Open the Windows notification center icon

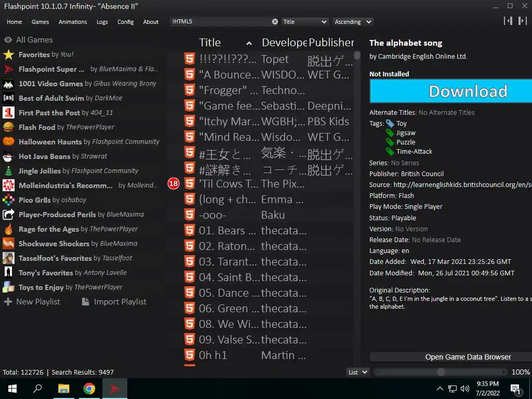pos(516,390)
